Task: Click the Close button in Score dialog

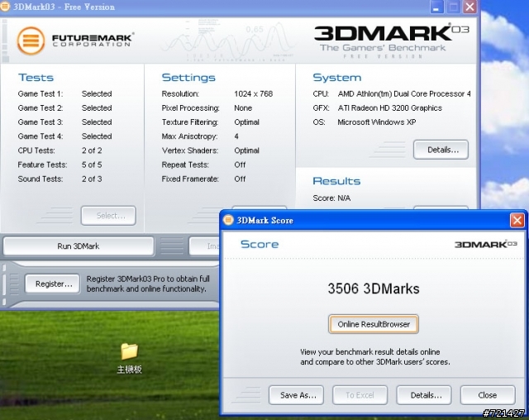Action: click(488, 395)
